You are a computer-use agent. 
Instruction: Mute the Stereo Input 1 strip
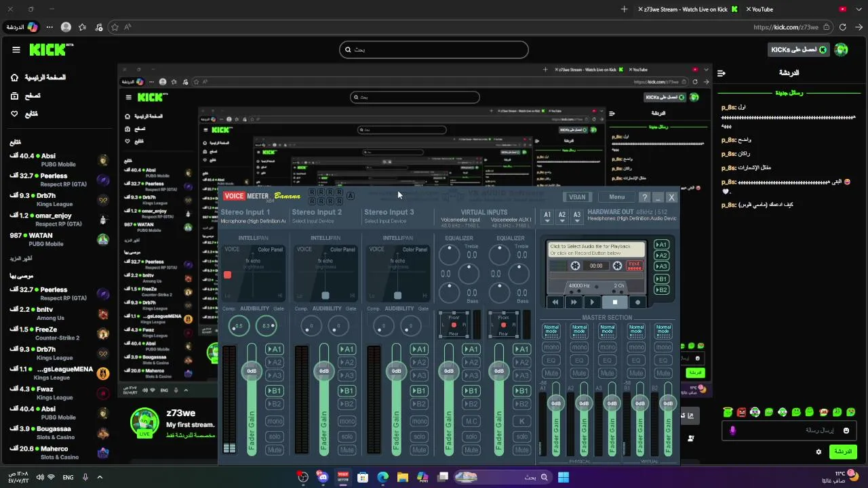[x=274, y=450]
